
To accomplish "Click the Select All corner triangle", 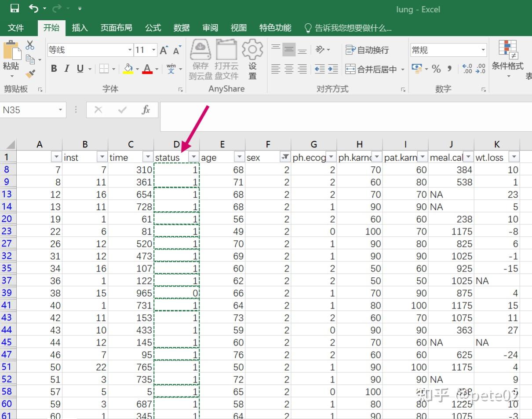I will (x=10, y=144).
